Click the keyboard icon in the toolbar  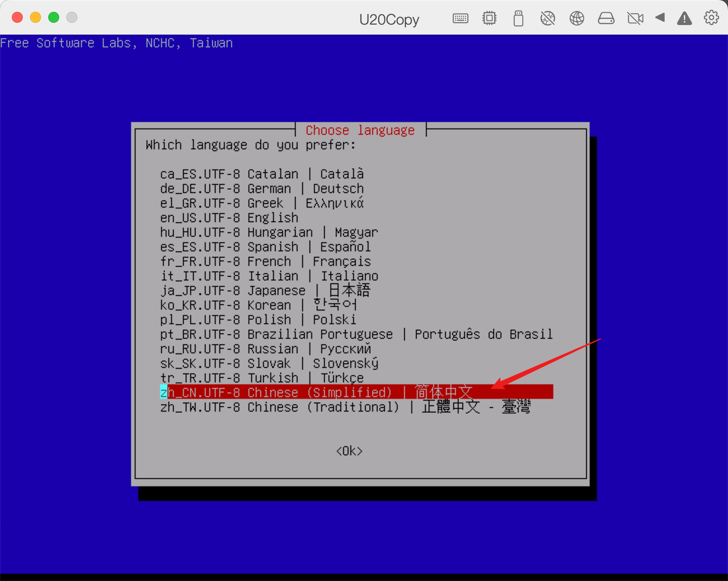pyautogui.click(x=460, y=18)
